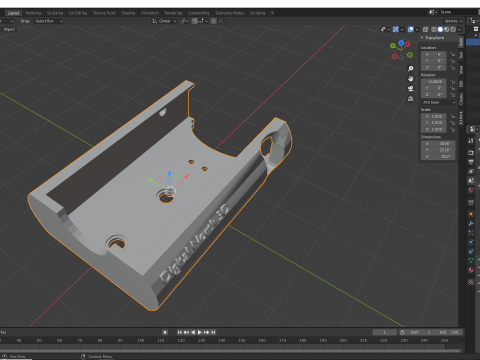
Task: Toggle viewport overlays display
Action: point(411,29)
